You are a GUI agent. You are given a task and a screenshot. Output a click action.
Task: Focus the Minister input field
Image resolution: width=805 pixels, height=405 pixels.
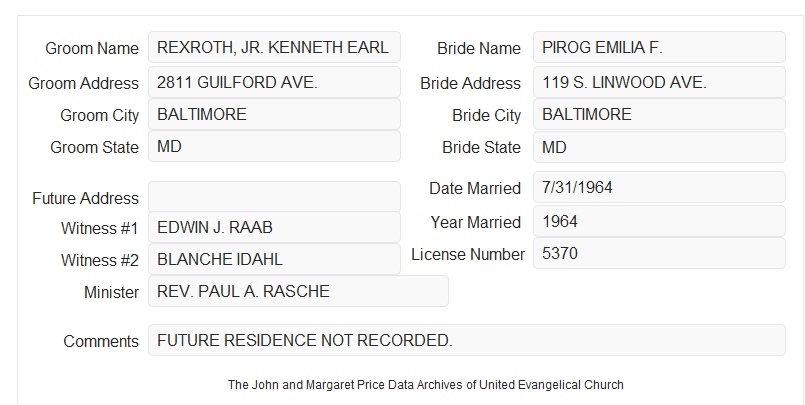298,291
